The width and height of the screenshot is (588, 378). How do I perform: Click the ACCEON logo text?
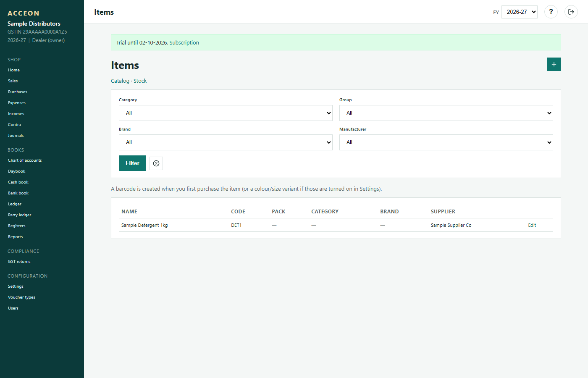(24, 13)
